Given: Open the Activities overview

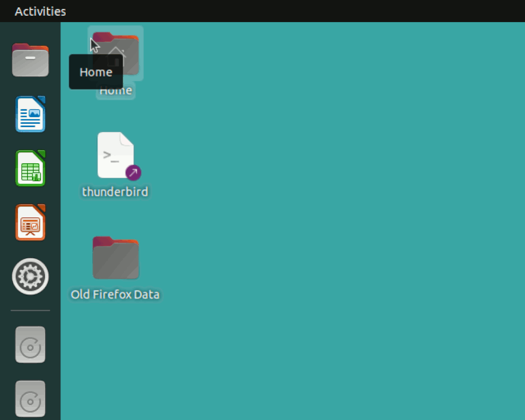Looking at the screenshot, I should pos(40,12).
